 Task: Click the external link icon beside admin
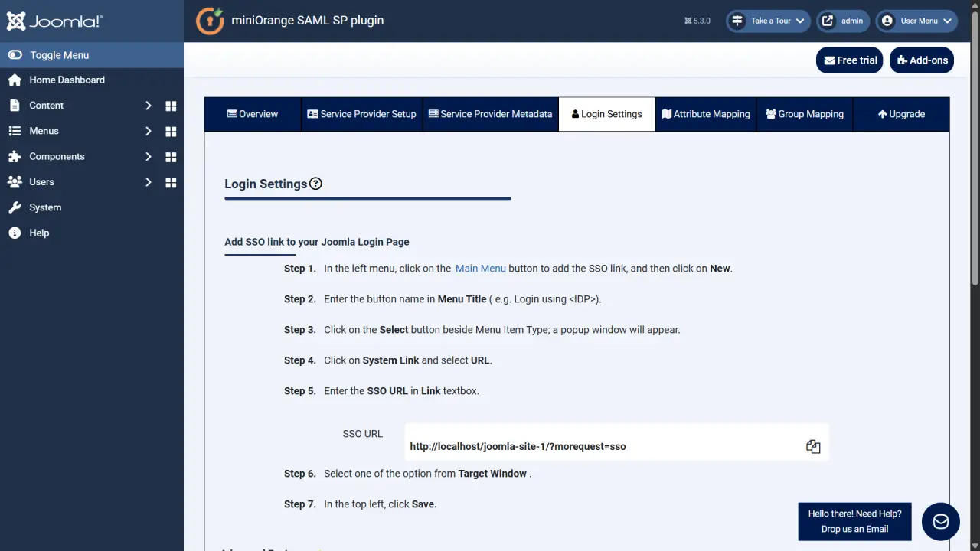coord(828,21)
